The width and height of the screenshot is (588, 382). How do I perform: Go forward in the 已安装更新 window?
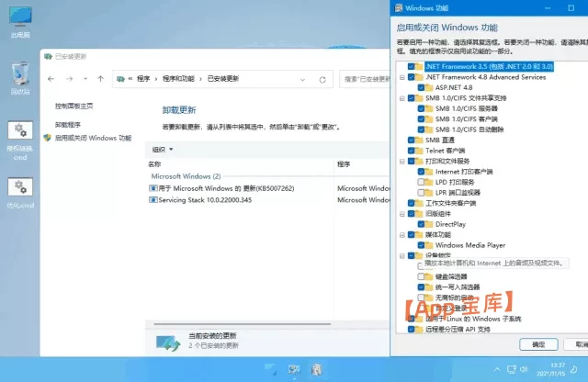tap(70, 79)
